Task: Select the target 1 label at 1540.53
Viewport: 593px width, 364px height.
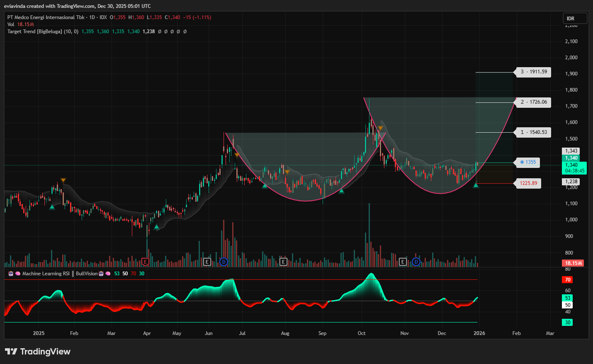Action: click(534, 132)
